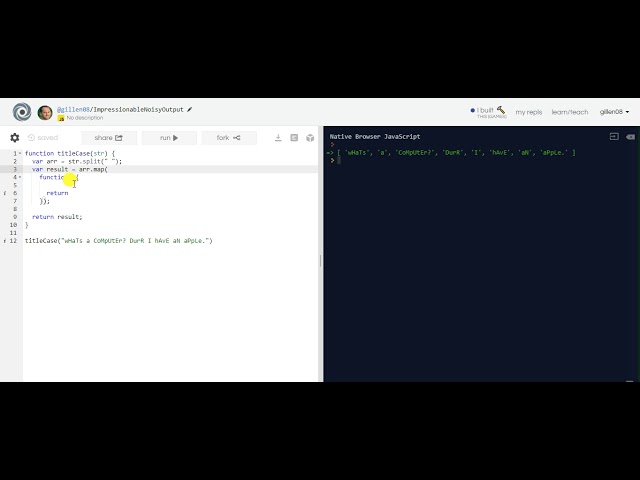
Task: Open the packages cube icon
Action: point(310,138)
